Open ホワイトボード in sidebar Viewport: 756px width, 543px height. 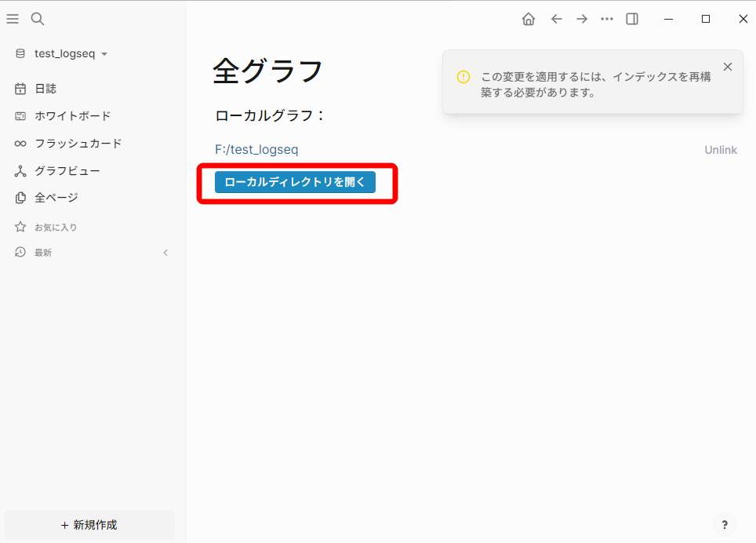(72, 115)
